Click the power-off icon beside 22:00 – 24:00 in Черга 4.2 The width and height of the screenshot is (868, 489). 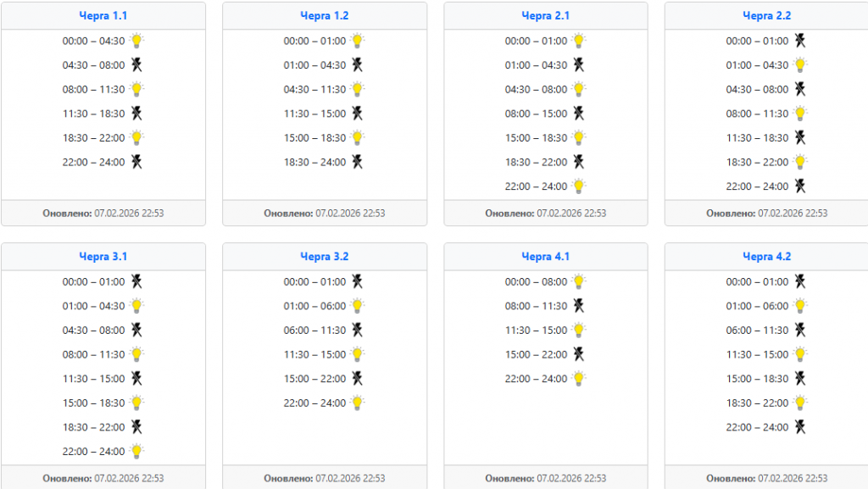tap(800, 427)
